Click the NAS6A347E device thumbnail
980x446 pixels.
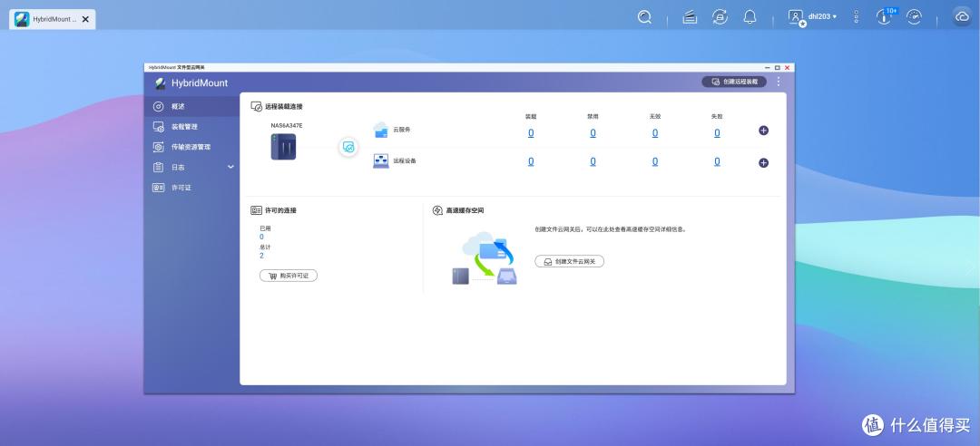click(283, 147)
